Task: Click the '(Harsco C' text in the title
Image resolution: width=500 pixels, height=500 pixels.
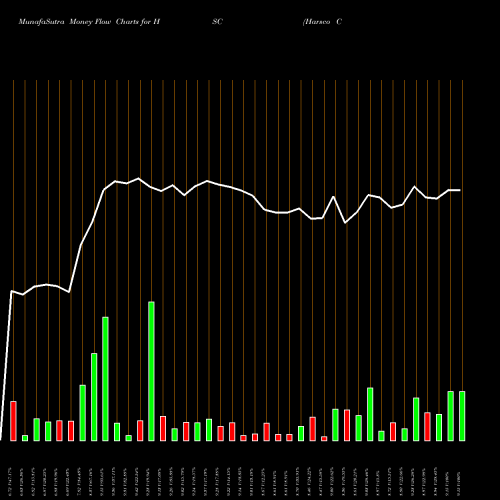Action: click(x=322, y=22)
